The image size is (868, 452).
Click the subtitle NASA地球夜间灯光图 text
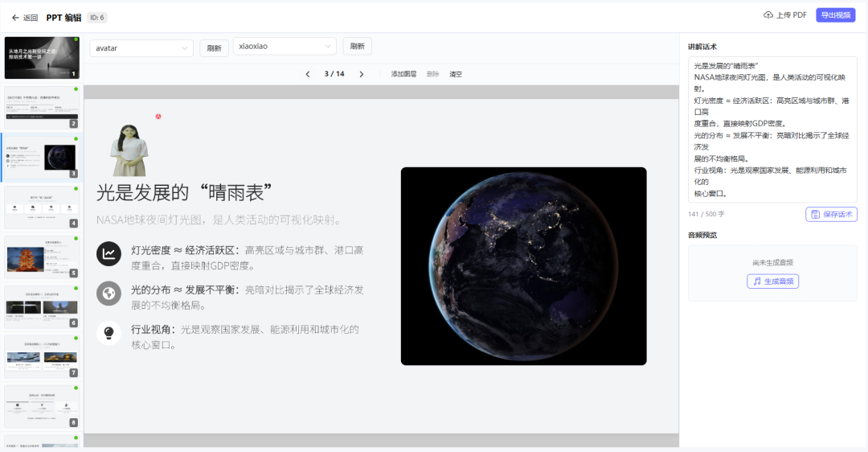coord(219,220)
